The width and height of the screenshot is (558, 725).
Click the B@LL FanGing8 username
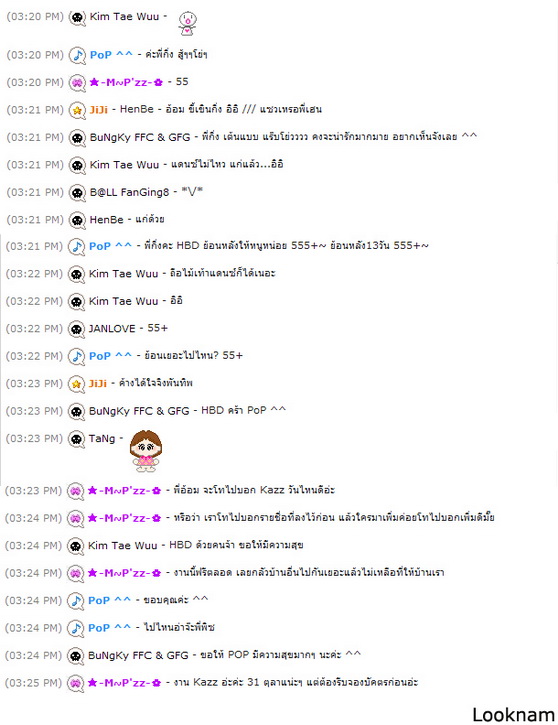coord(129,192)
